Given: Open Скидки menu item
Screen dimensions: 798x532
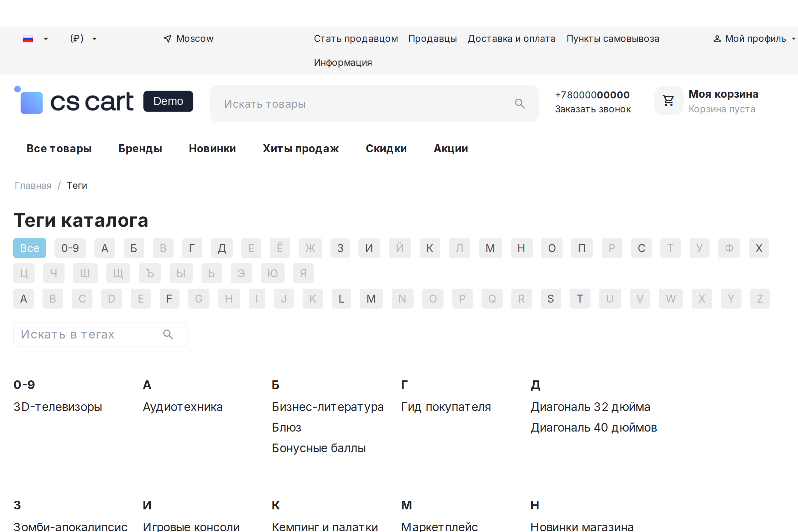Looking at the screenshot, I should (x=386, y=149).
